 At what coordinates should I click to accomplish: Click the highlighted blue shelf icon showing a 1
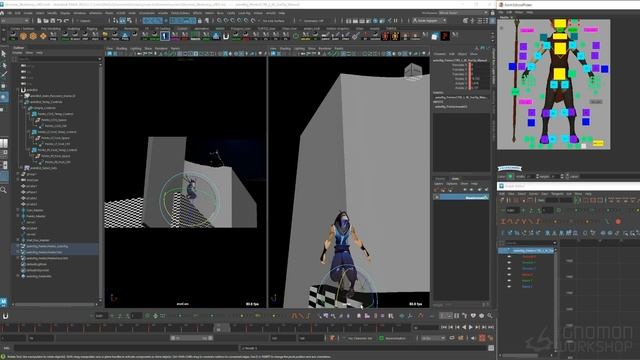(164, 36)
